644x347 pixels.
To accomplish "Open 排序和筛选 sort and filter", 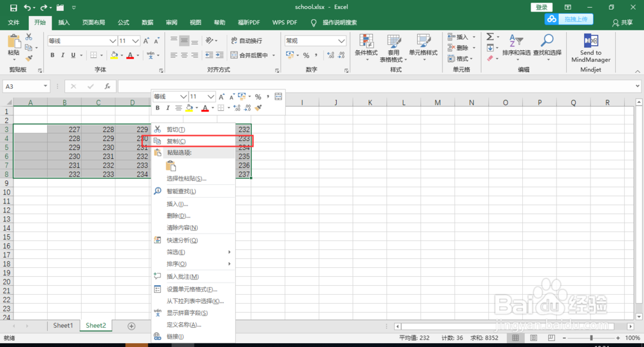I will click(x=516, y=47).
